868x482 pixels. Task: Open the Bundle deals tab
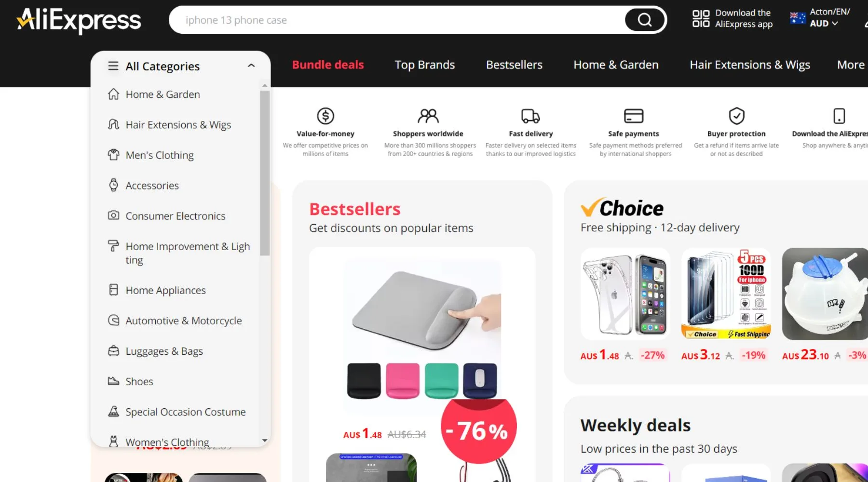[328, 65]
